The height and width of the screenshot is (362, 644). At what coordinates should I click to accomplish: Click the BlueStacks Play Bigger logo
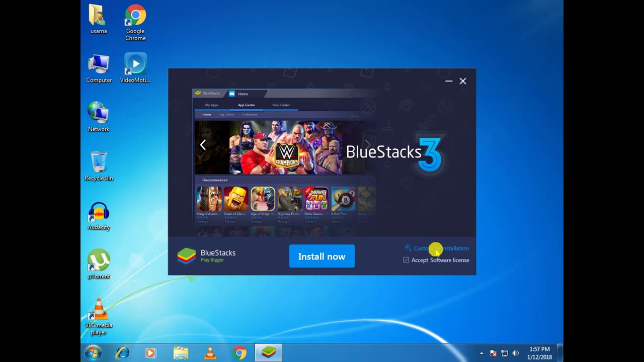click(207, 256)
